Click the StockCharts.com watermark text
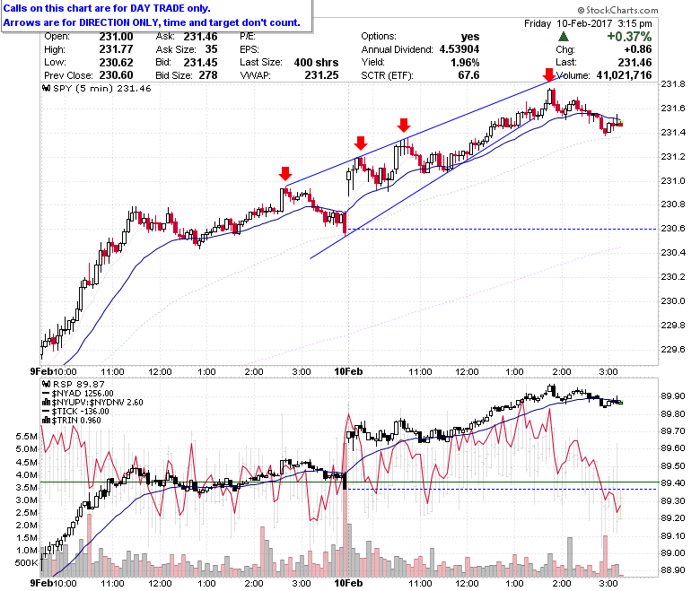 pos(617,10)
